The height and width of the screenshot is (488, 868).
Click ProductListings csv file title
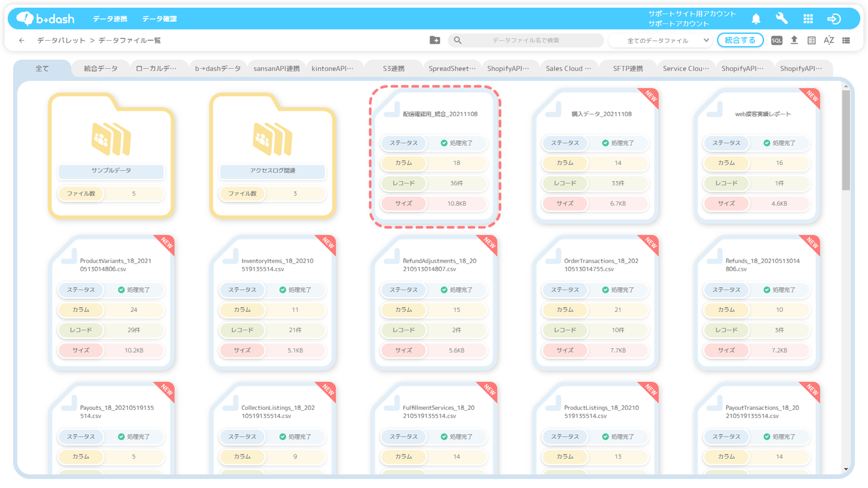[x=601, y=412]
